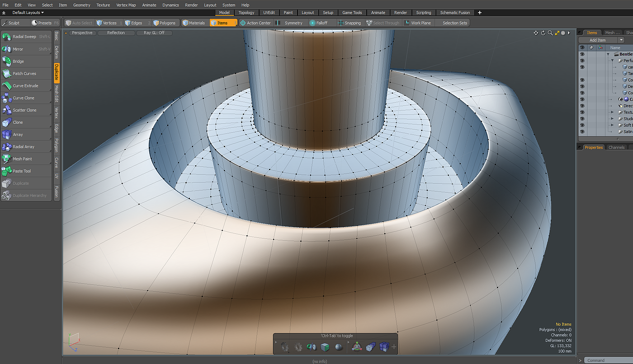
Task: Toggle Snapping on or off
Action: click(352, 23)
